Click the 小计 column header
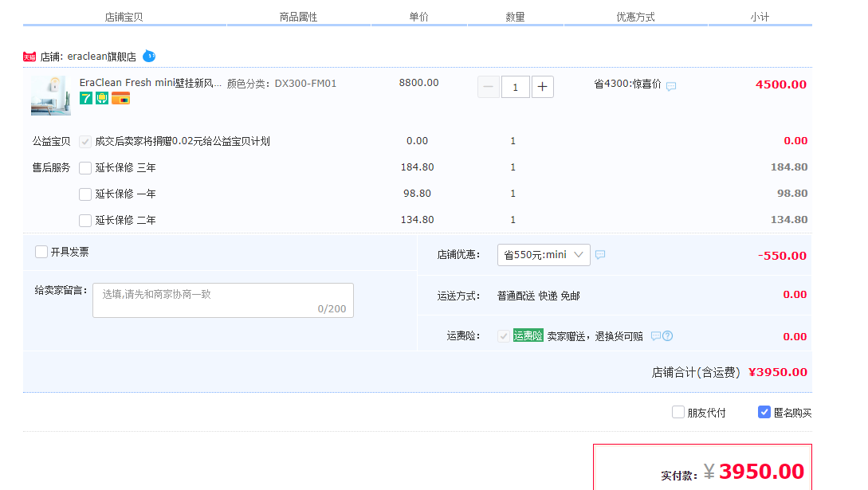 pos(760,18)
